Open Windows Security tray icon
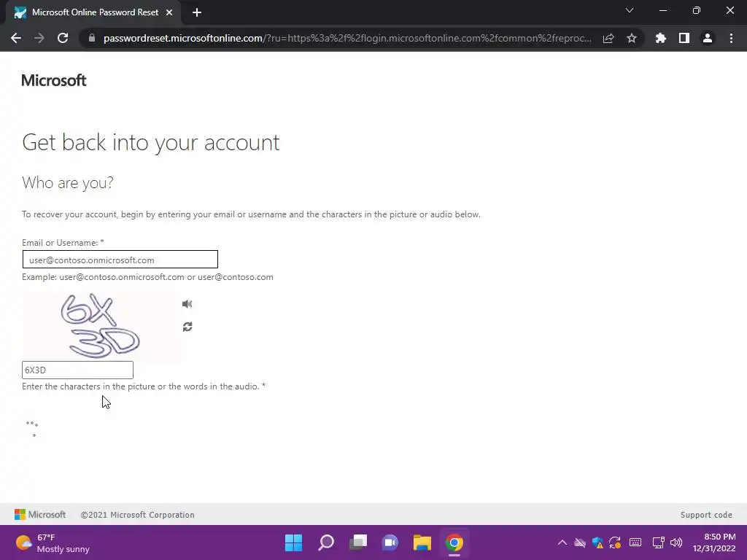The image size is (747, 560). click(597, 542)
